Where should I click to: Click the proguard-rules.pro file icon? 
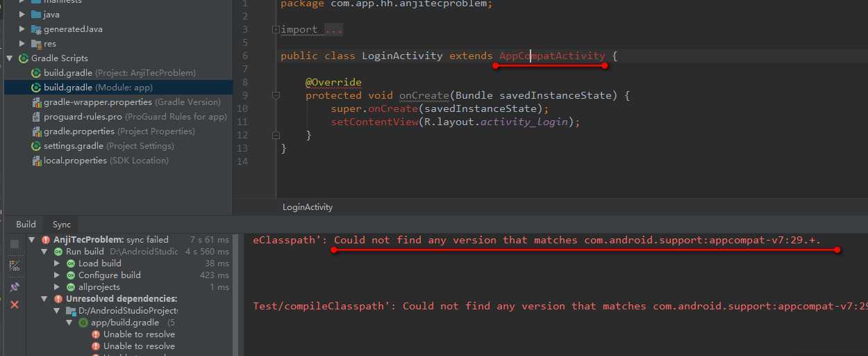pos(37,117)
